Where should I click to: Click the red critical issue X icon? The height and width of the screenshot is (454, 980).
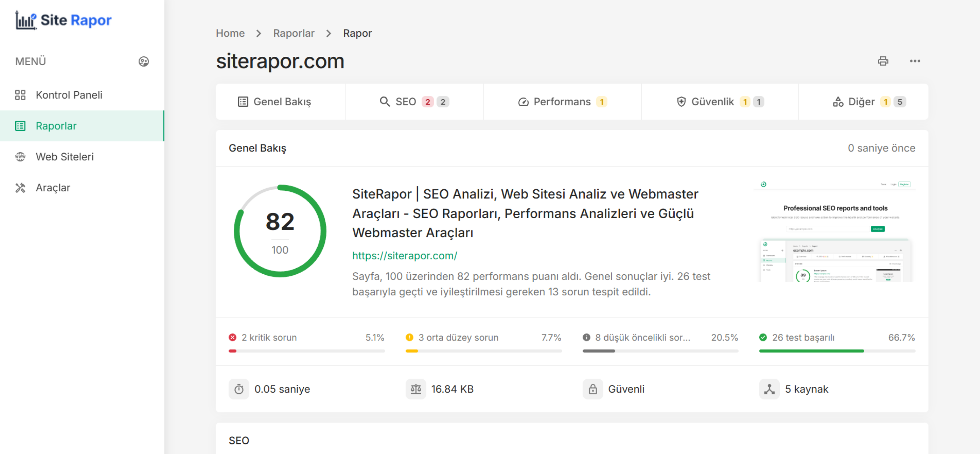tap(232, 337)
